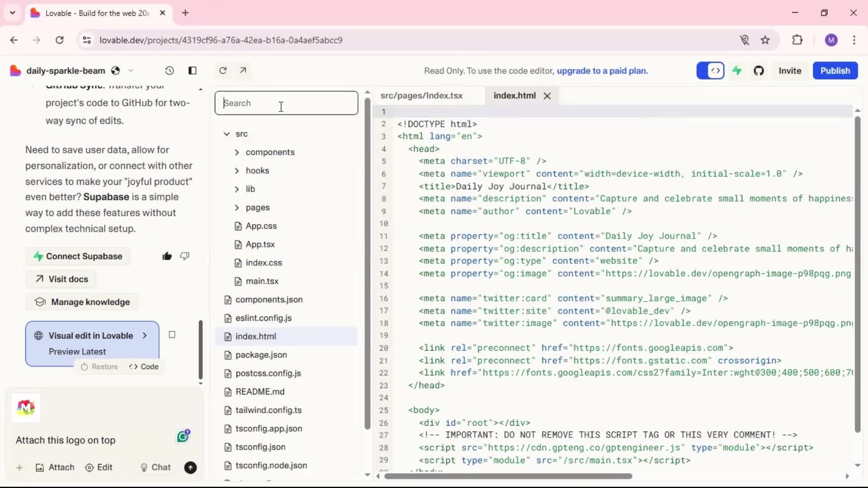The image size is (868, 488).
Task: Open tsconfig.json file
Action: point(260,447)
